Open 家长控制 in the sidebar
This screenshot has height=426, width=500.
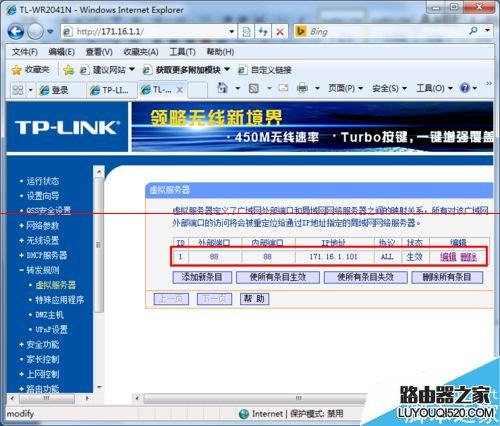tap(43, 359)
